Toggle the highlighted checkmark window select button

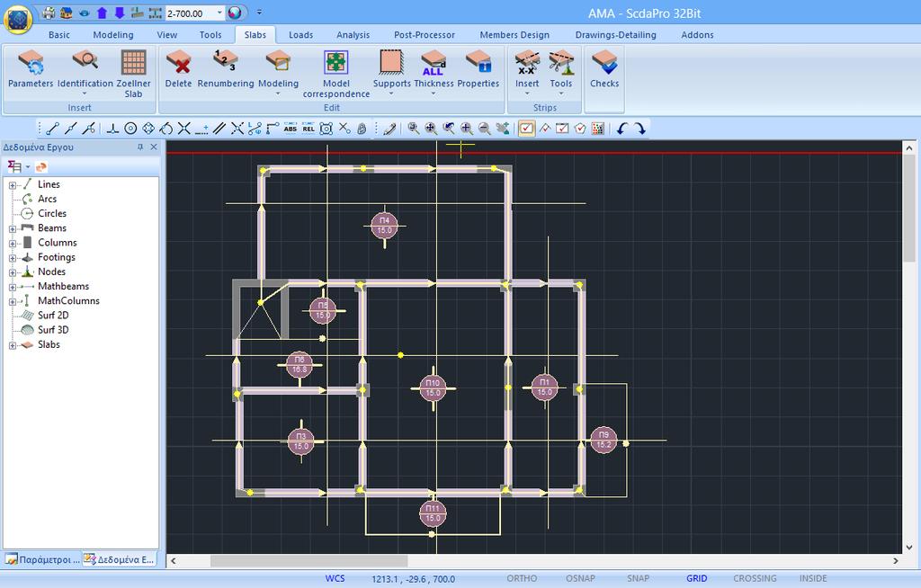click(527, 128)
